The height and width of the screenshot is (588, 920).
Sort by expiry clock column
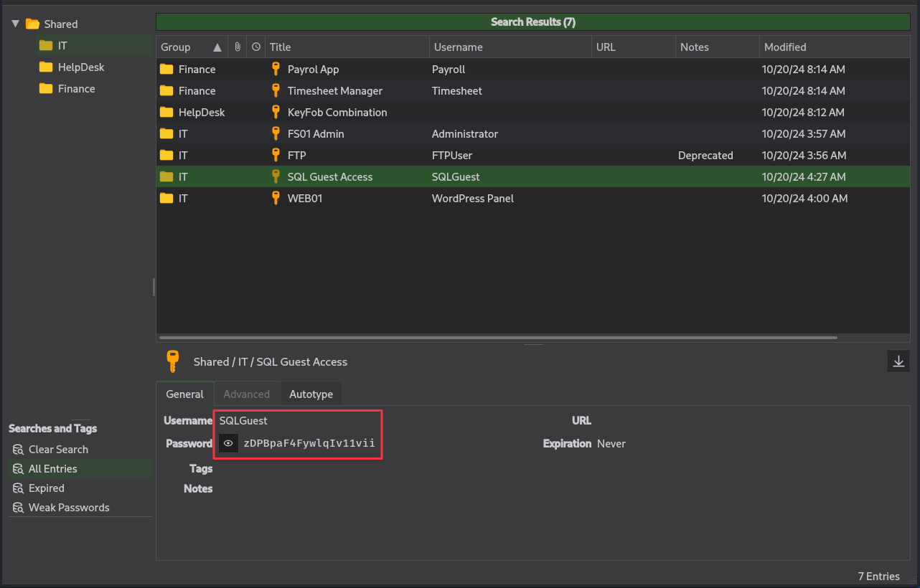(256, 47)
